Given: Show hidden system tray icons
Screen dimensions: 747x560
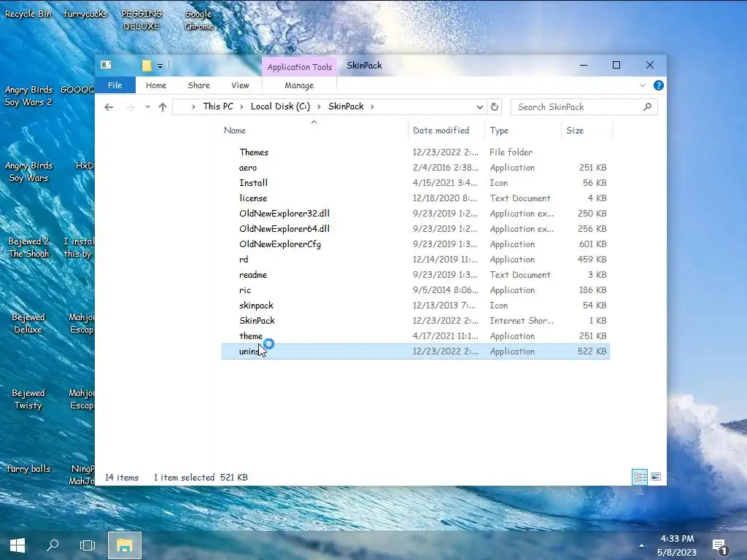Looking at the screenshot, I should click(641, 545).
